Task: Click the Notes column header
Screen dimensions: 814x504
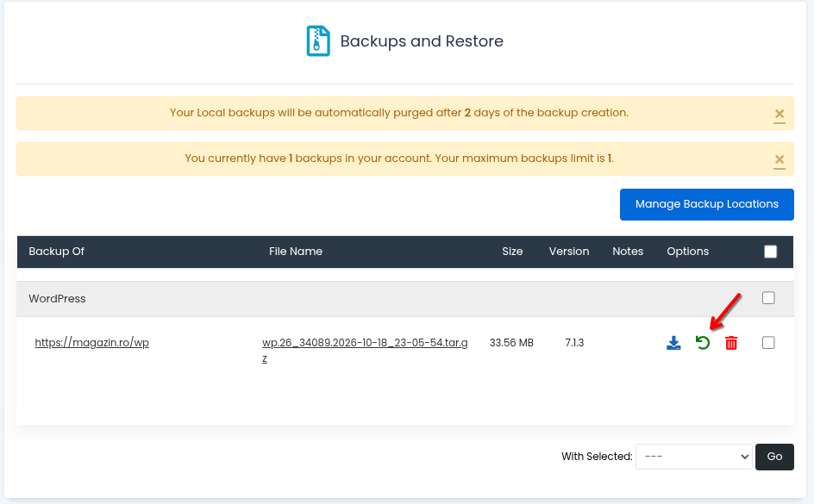Action: 628,252
